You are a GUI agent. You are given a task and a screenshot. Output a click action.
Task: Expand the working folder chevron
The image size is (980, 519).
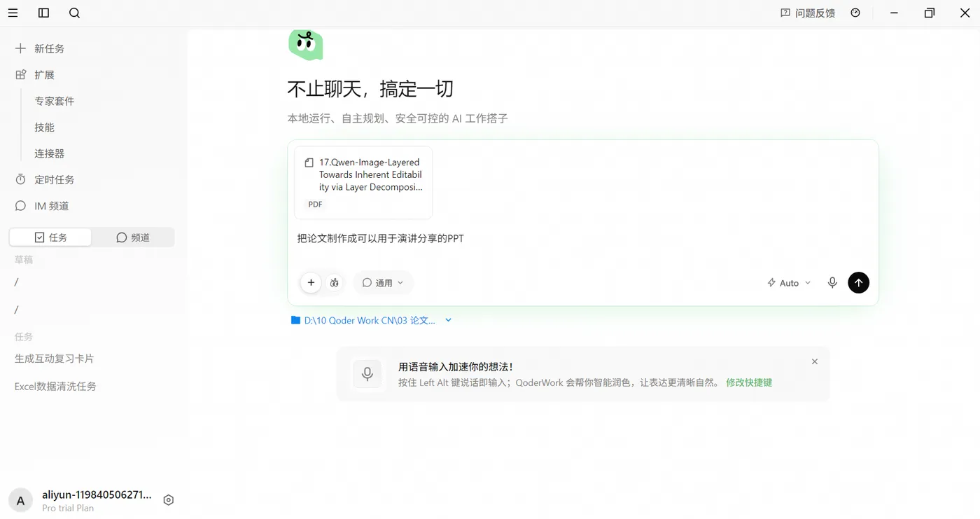449,320
